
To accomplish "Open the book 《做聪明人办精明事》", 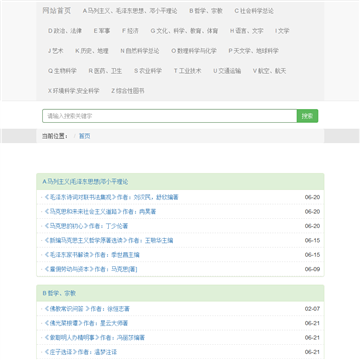I will coord(95,338).
